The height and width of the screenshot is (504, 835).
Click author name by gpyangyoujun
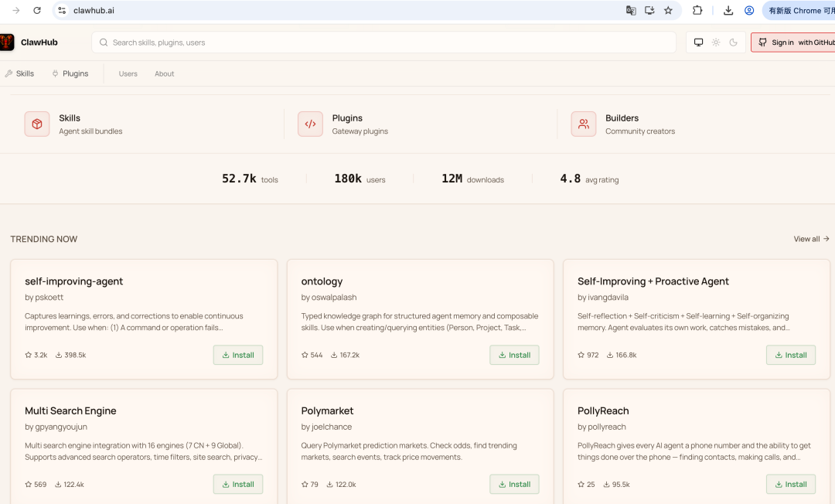pyautogui.click(x=56, y=427)
